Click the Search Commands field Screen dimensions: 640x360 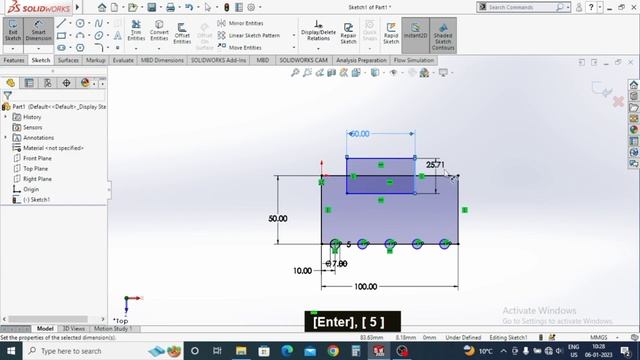click(x=522, y=7)
